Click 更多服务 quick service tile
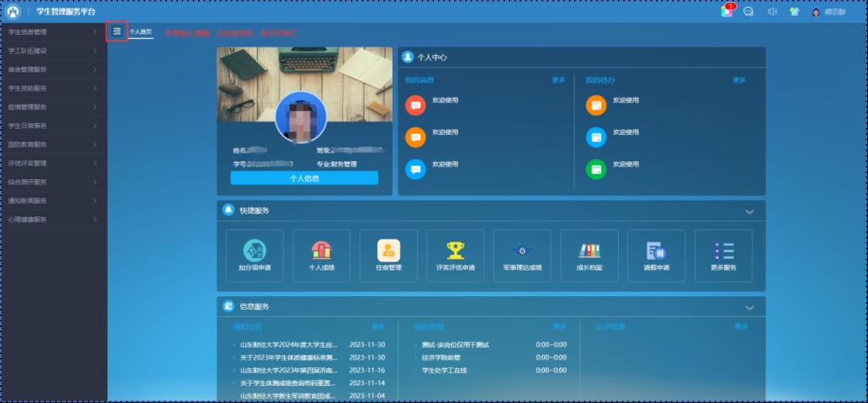 pos(723,255)
